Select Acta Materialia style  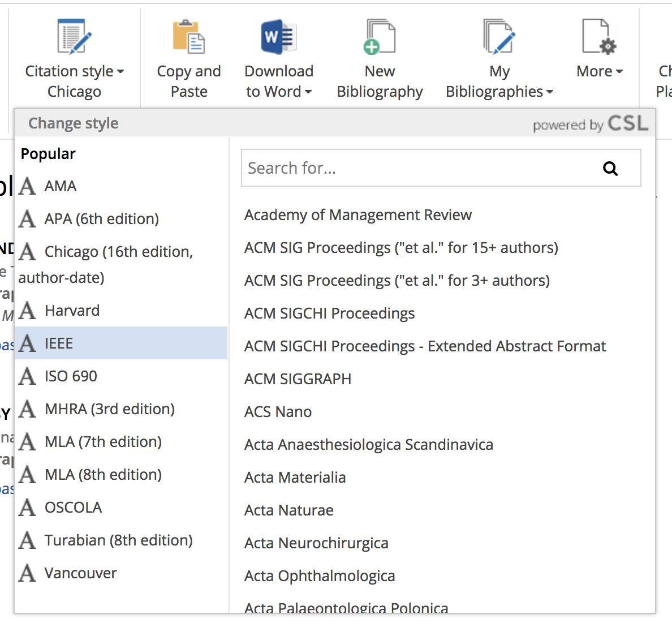point(295,478)
